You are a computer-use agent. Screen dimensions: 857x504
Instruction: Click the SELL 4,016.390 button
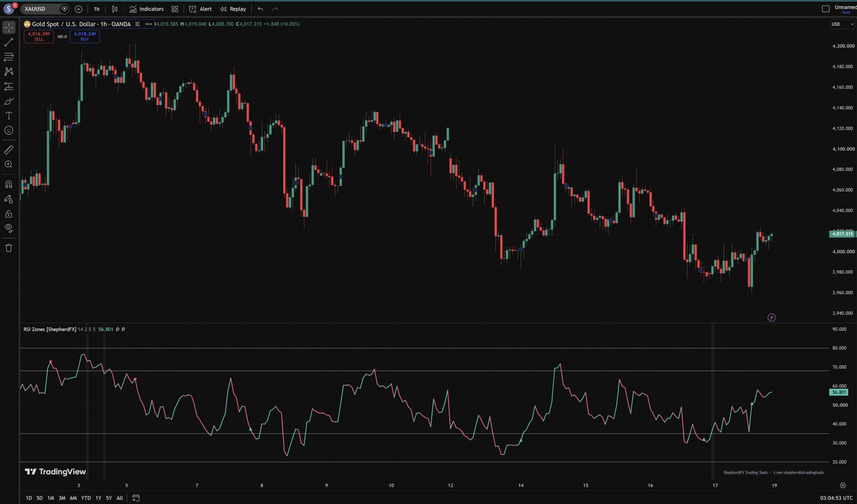point(39,36)
